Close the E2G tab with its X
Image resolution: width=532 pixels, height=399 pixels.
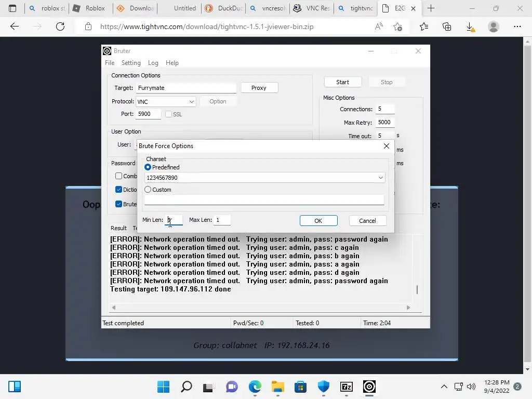(413, 8)
